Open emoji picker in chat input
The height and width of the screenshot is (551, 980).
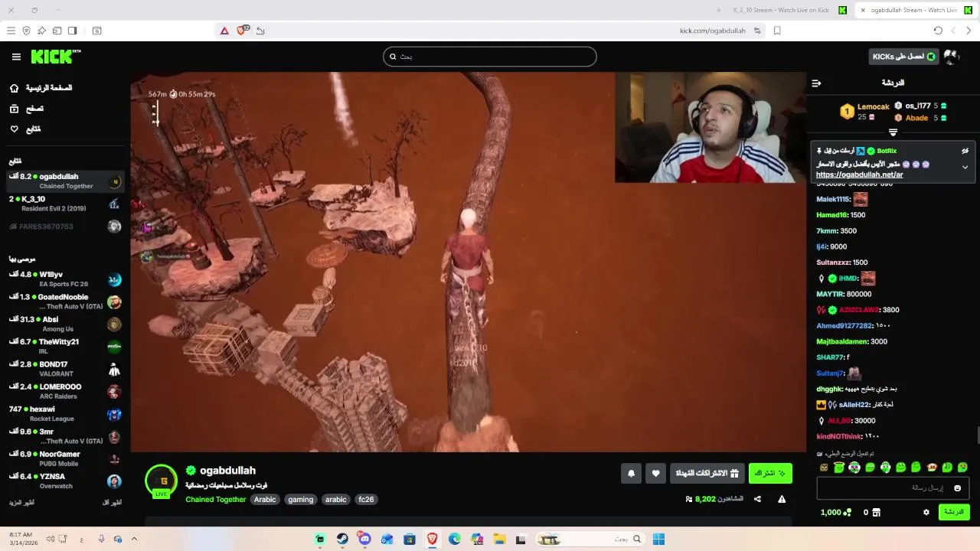pos(957,488)
